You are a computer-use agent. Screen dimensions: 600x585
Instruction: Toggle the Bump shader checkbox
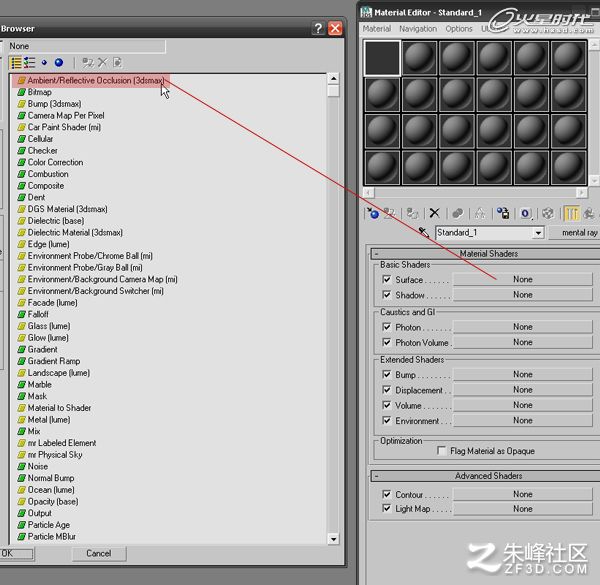386,374
